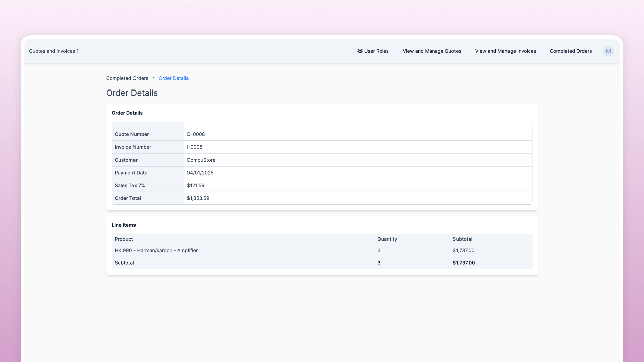
Task: Click Quotes and Invoices 1 app title
Action: point(54,51)
